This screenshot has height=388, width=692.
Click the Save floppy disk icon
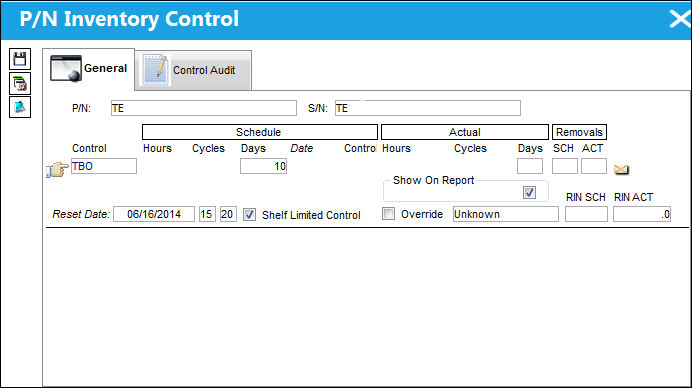tap(20, 59)
